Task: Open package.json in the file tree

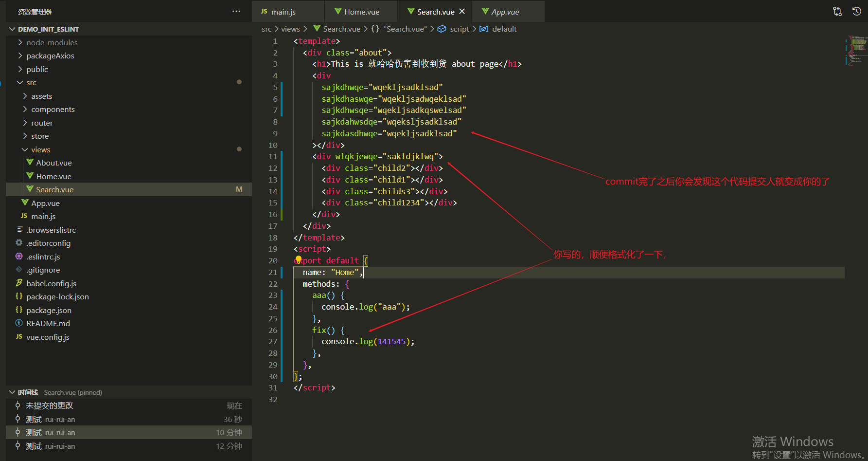Action: coord(129,310)
